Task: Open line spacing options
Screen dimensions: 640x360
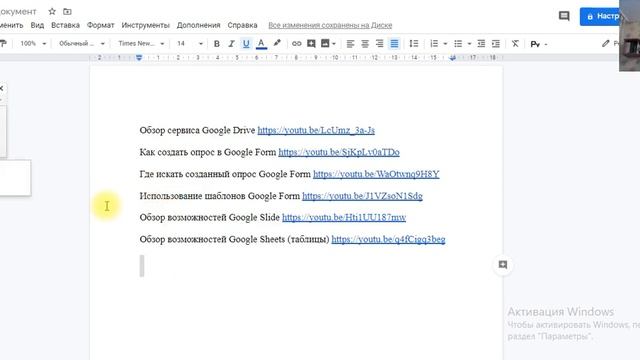Action: pos(413,44)
